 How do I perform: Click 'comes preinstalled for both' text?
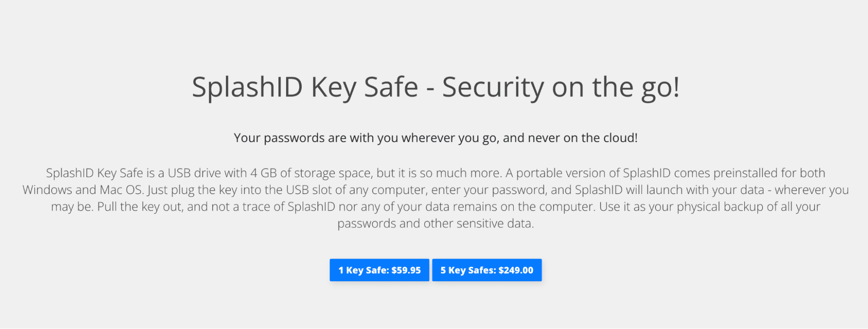(x=749, y=173)
